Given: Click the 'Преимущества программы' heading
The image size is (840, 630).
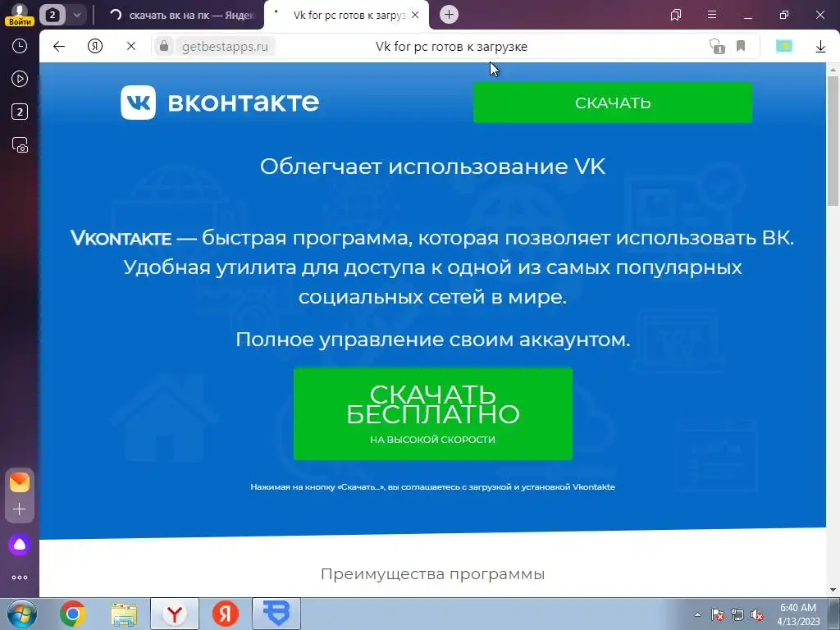Looking at the screenshot, I should (433, 573).
